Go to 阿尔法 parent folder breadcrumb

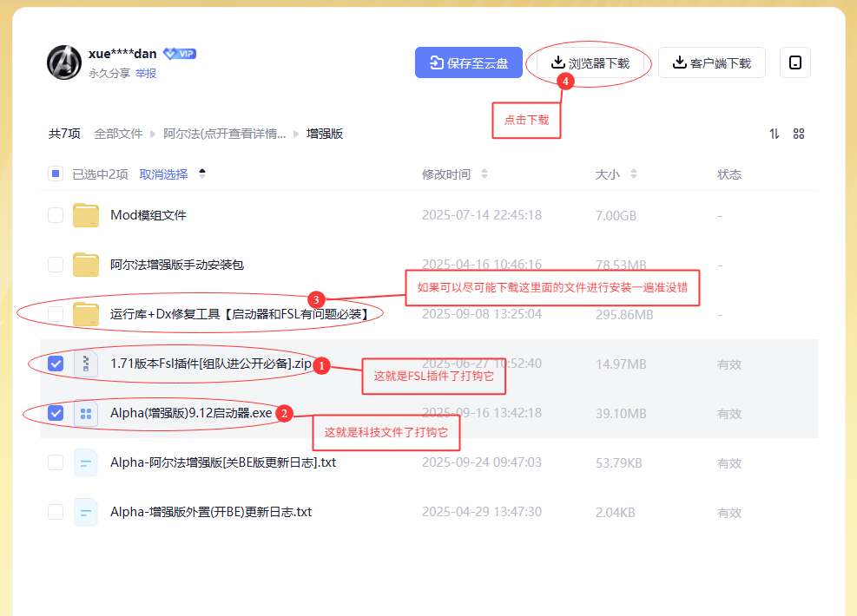225,134
